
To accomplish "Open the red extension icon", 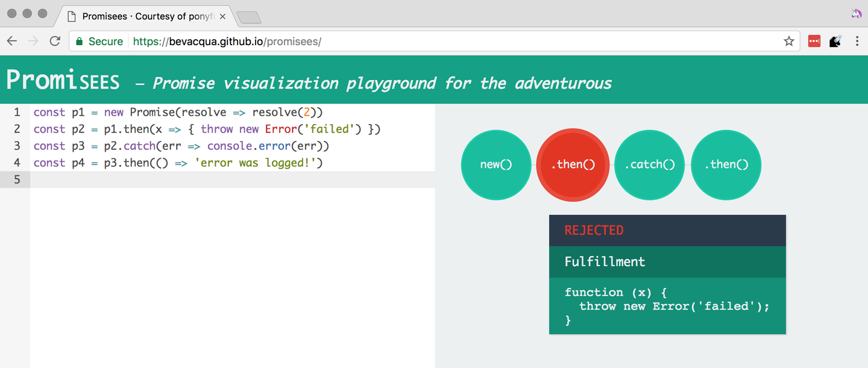I will (x=814, y=41).
